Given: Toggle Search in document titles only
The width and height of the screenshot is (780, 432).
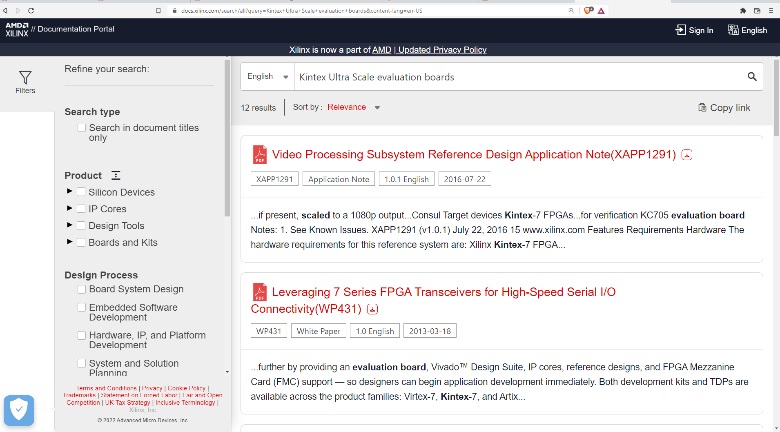Looking at the screenshot, I should [82, 128].
